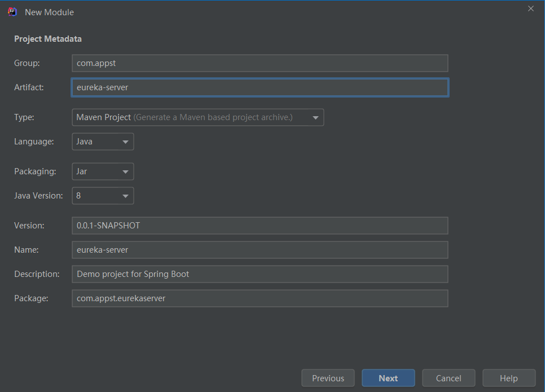This screenshot has height=392, width=545.
Task: Go back with the Previous button
Action: 328,378
